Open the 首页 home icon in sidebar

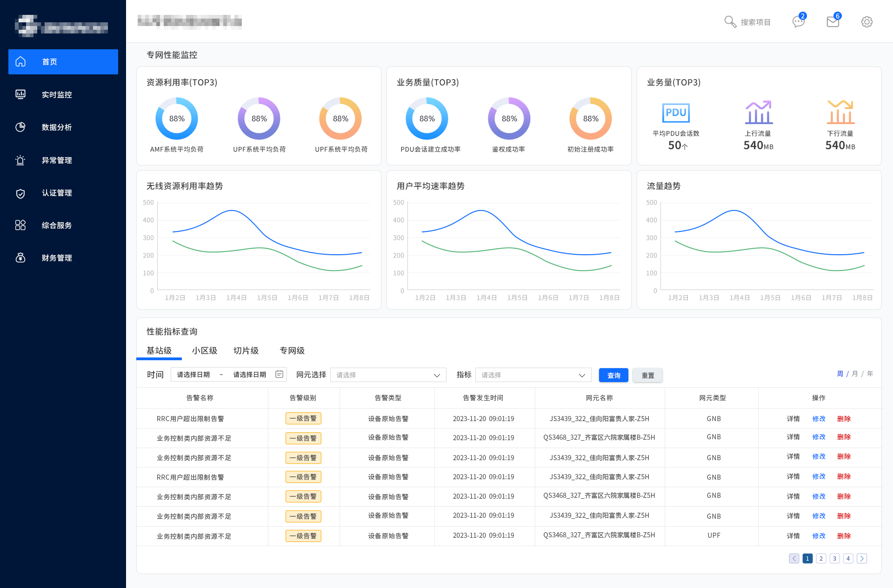pos(20,61)
